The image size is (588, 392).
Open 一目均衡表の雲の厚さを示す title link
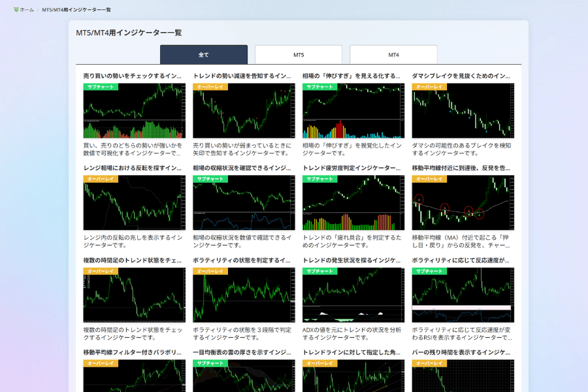[x=242, y=353]
